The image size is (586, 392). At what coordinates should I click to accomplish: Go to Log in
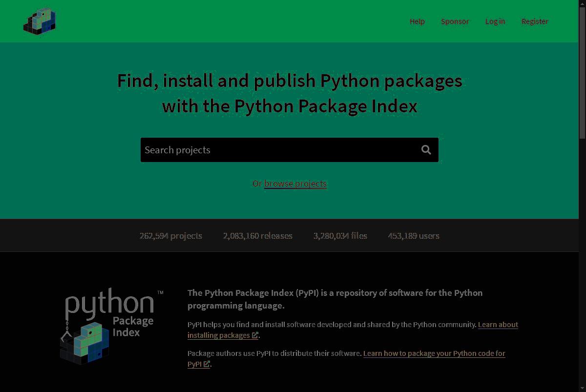[495, 21]
